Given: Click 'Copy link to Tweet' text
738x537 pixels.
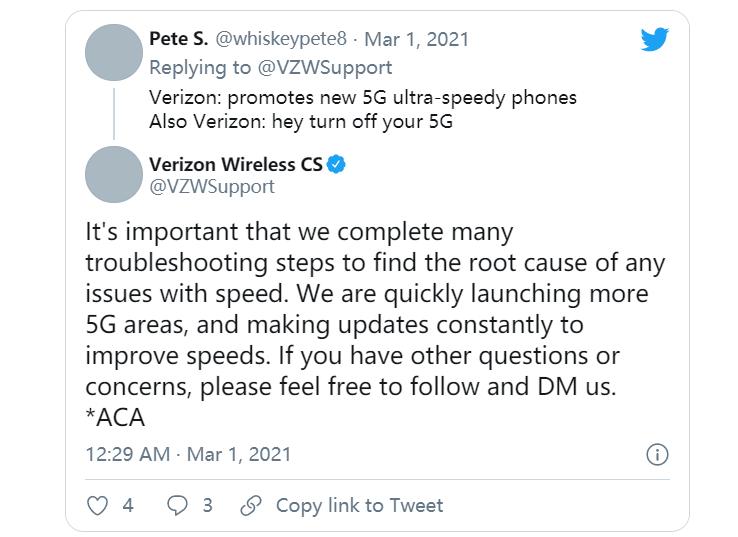Looking at the screenshot, I should coord(359,505).
